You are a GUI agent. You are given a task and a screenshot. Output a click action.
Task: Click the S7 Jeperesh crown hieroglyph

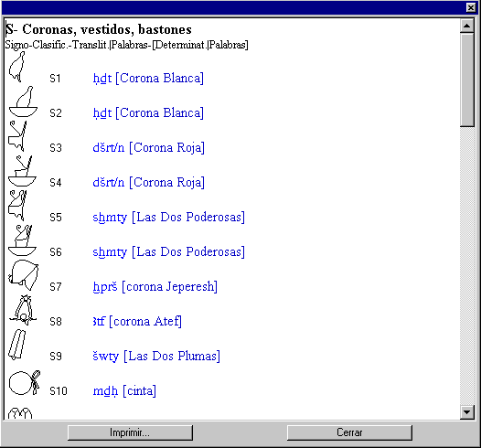(x=23, y=275)
